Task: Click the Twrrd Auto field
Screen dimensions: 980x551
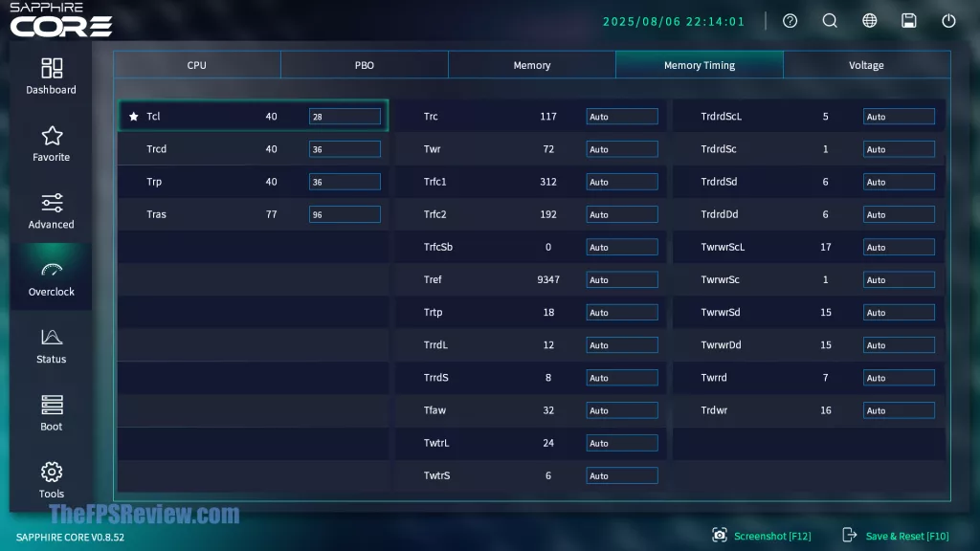Action: (899, 378)
